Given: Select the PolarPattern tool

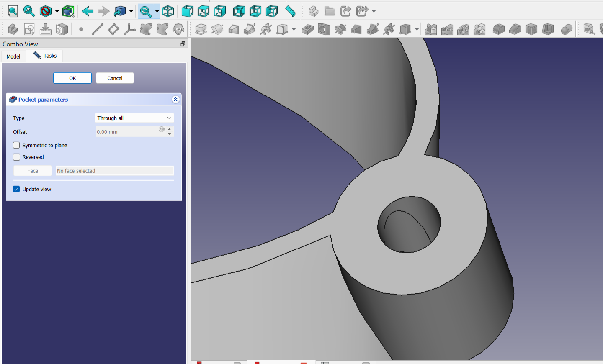Looking at the screenshot, I should click(x=463, y=29).
